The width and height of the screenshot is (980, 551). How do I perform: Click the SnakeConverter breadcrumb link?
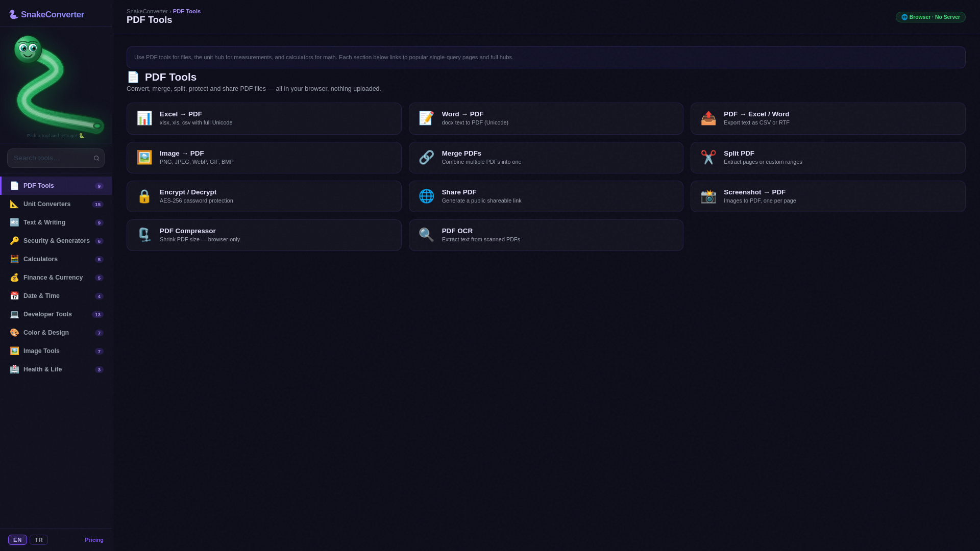pyautogui.click(x=147, y=11)
